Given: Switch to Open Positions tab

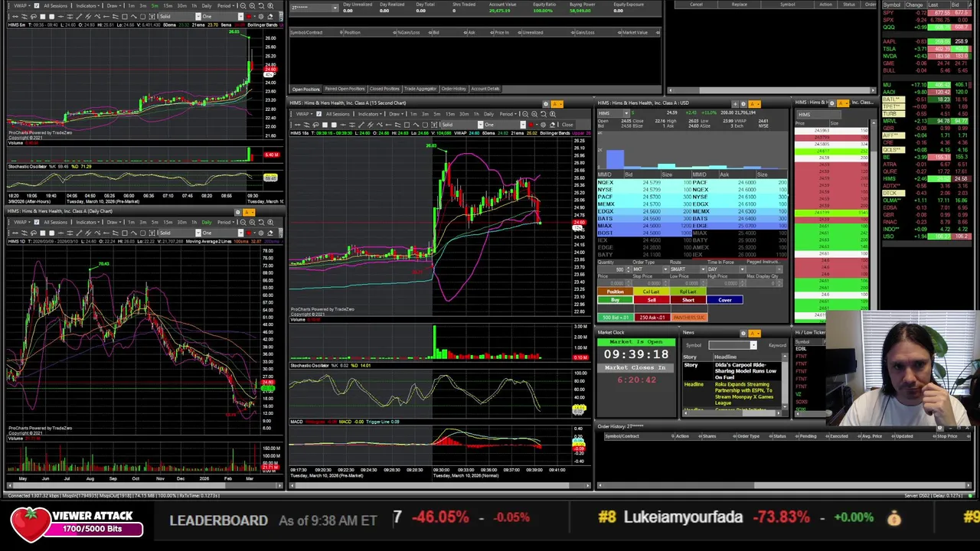Looking at the screenshot, I should coord(305,89).
